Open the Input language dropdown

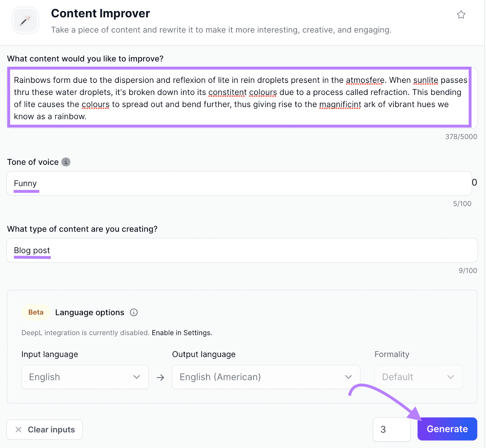pos(85,377)
